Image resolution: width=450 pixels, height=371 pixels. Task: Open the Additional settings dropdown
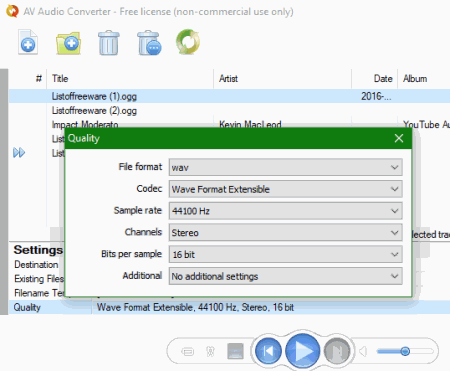click(286, 276)
